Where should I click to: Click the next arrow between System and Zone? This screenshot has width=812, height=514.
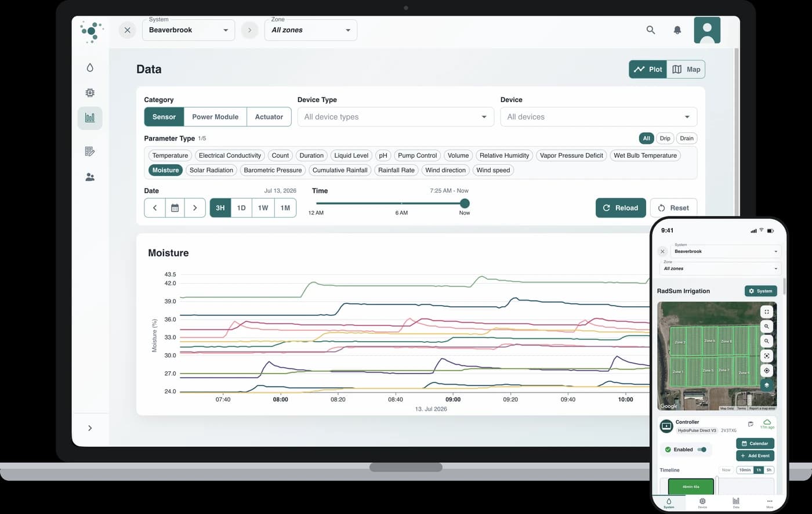click(x=249, y=30)
